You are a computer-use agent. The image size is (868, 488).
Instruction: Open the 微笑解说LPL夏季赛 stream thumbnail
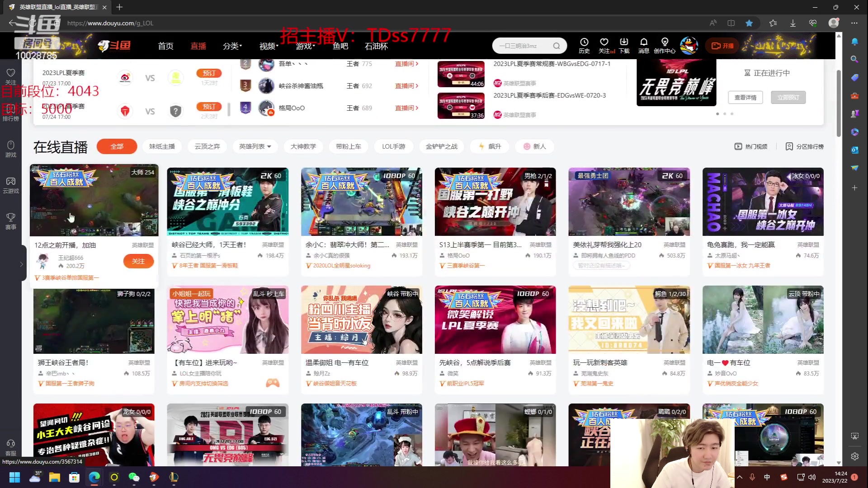[x=495, y=319]
